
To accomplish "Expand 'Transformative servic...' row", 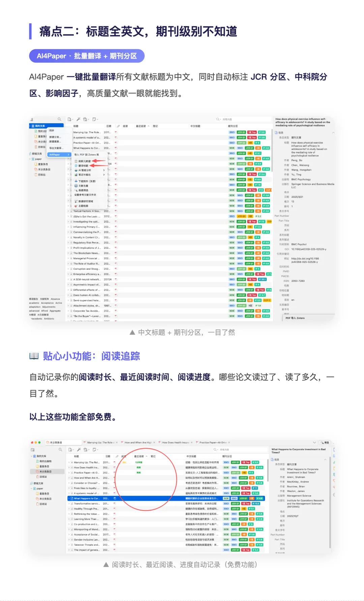I will (x=69, y=503).
